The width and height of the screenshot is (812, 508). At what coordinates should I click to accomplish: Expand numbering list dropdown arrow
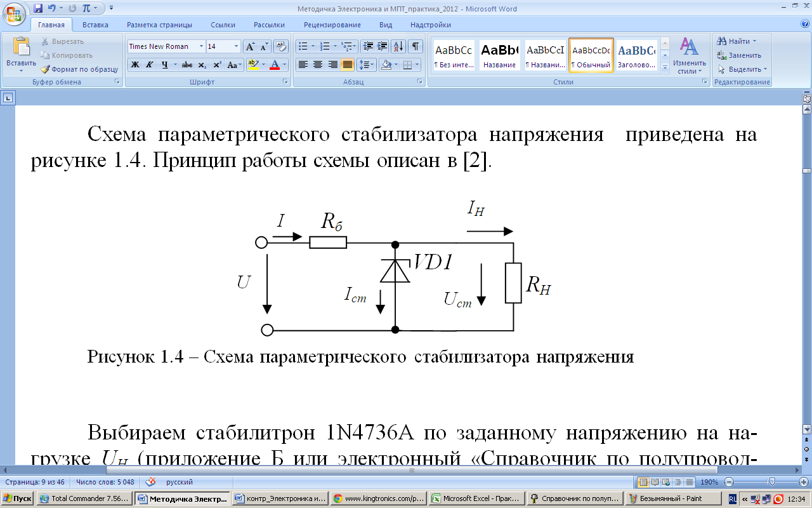[x=336, y=46]
